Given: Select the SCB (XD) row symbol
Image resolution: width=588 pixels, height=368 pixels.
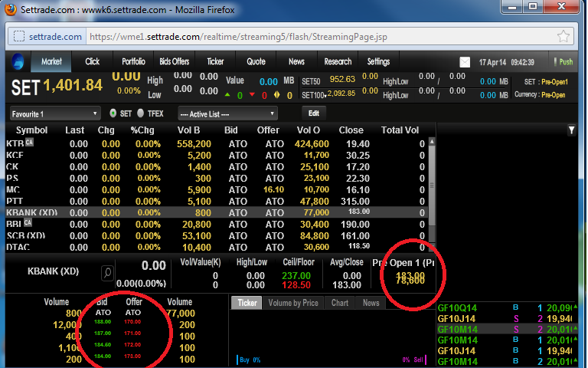Looking at the screenshot, I should (x=25, y=236).
